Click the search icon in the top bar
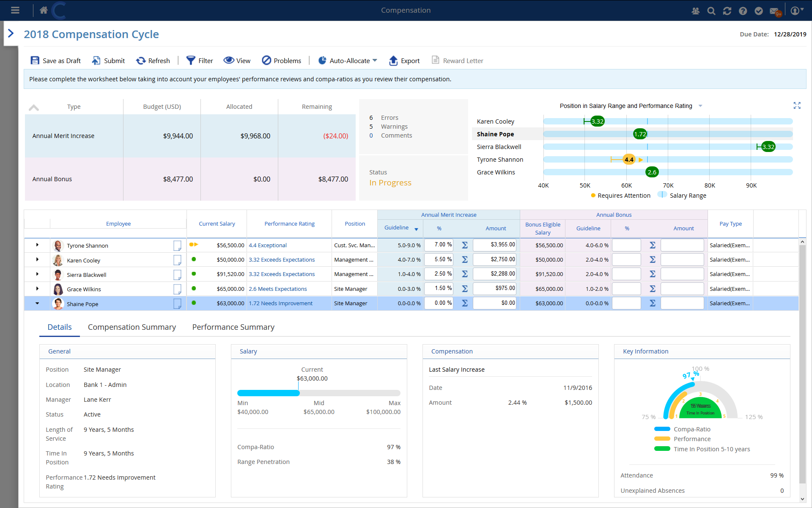Image resolution: width=812 pixels, height=508 pixels. [x=711, y=11]
